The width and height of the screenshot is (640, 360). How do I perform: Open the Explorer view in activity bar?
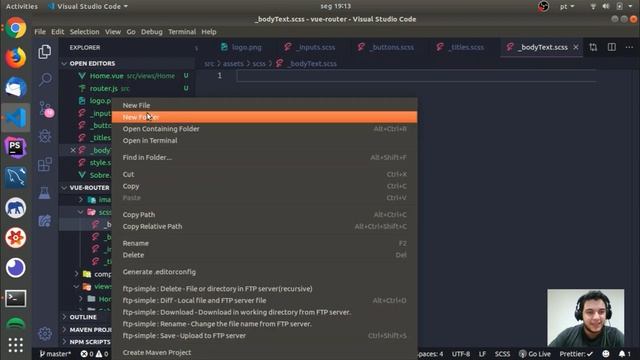pyautogui.click(x=45, y=52)
